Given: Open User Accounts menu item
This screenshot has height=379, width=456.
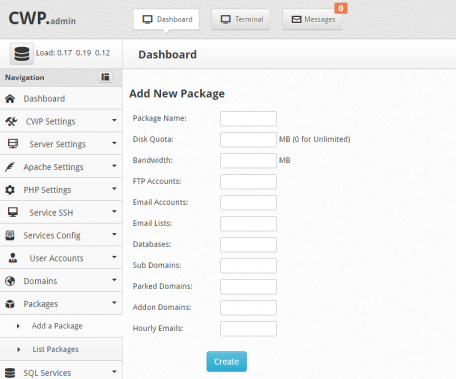Looking at the screenshot, I should [x=61, y=258].
